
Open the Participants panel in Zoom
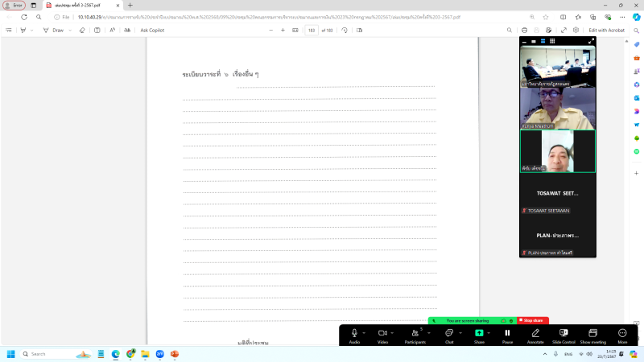(x=415, y=333)
